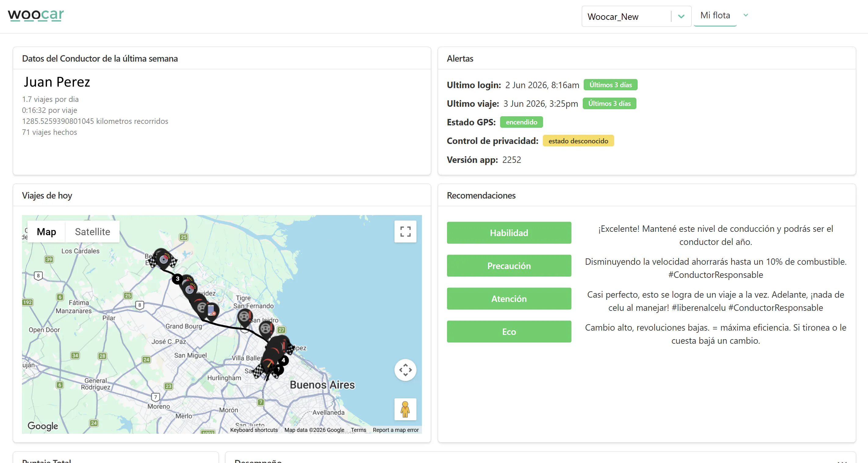Click the Viajes de hoy heading
868x463 pixels.
click(x=47, y=196)
